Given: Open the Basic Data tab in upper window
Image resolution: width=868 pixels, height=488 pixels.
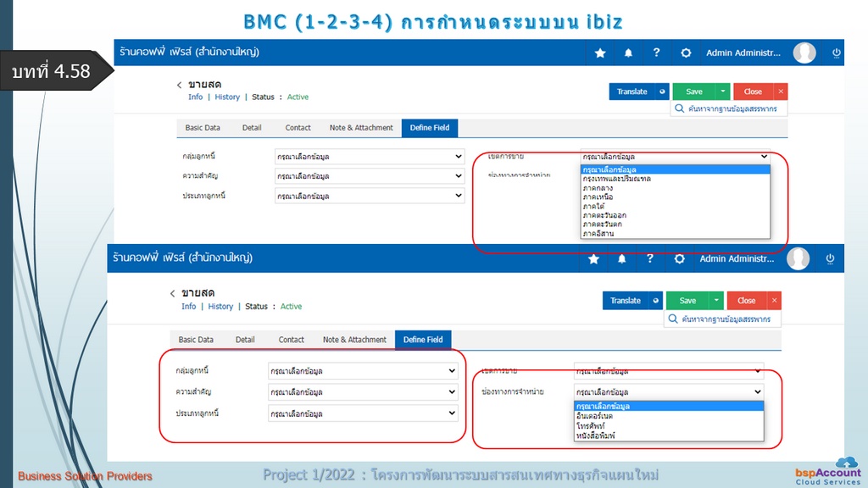Looking at the screenshot, I should (203, 128).
